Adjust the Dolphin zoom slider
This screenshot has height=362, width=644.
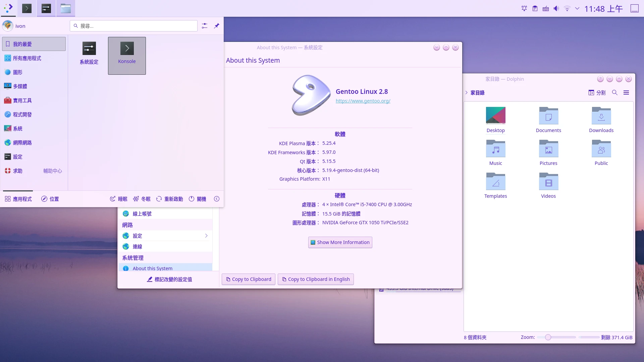pos(548,337)
